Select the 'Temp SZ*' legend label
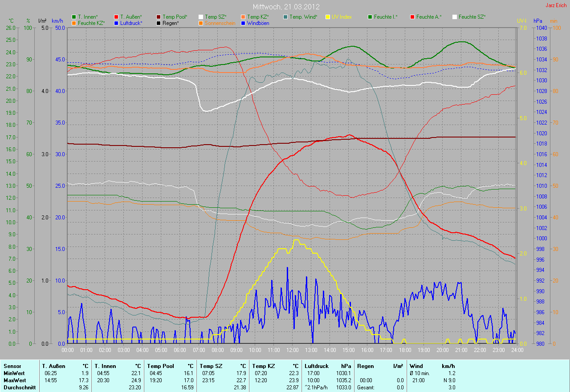570x392 pixels. pos(216,17)
